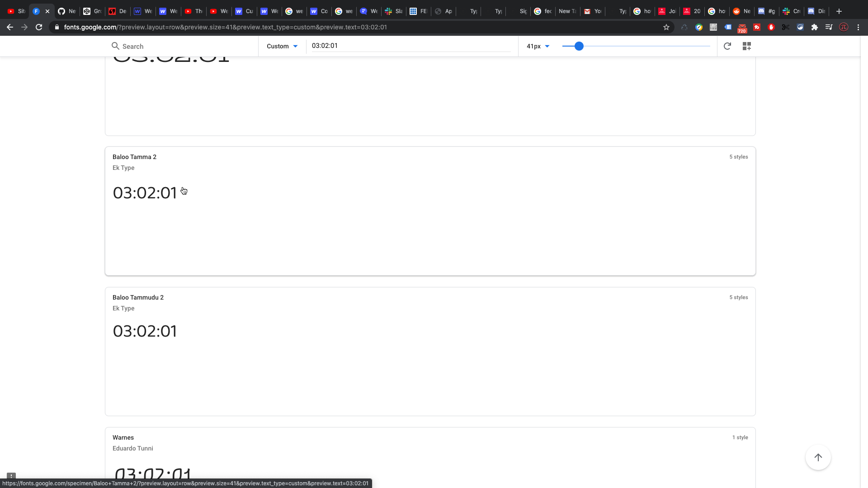Reset preview with the refresh icon
Image resolution: width=868 pixels, height=488 pixels.
point(727,46)
